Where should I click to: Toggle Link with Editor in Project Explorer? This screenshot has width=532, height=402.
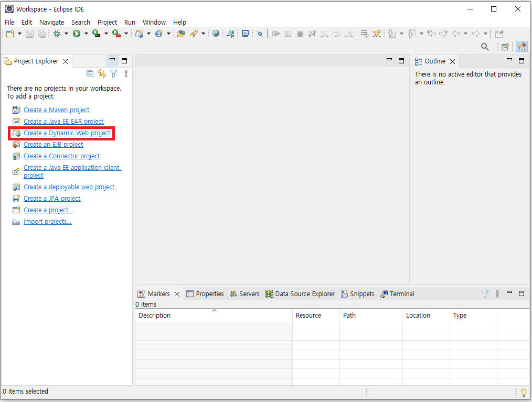pyautogui.click(x=102, y=73)
